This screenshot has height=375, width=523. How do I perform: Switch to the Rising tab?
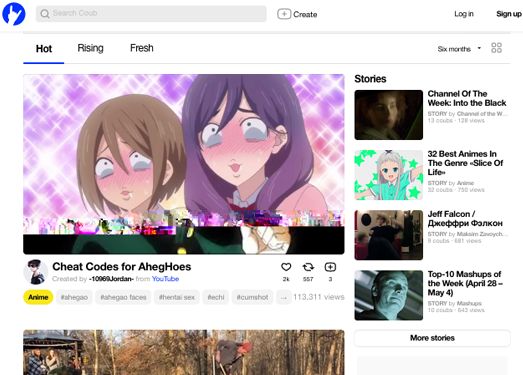pos(90,48)
